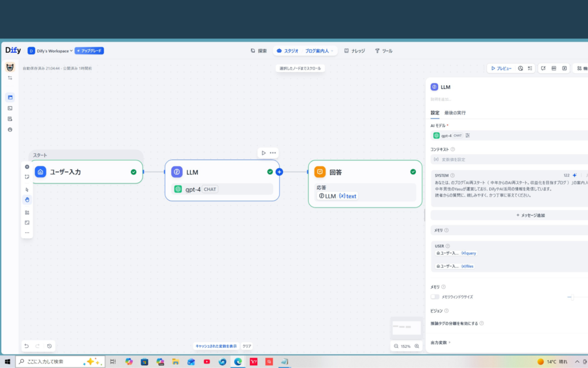The image size is (588, 368).
Task: Click the プレビュー button
Action: (501, 68)
